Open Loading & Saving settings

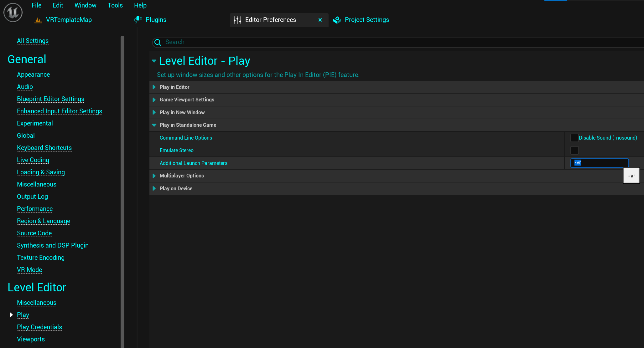[x=41, y=172]
